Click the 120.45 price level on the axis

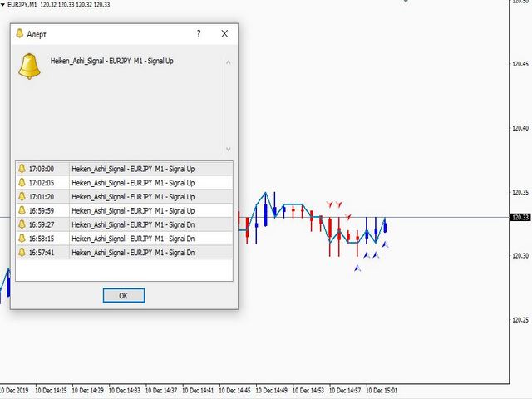point(520,64)
